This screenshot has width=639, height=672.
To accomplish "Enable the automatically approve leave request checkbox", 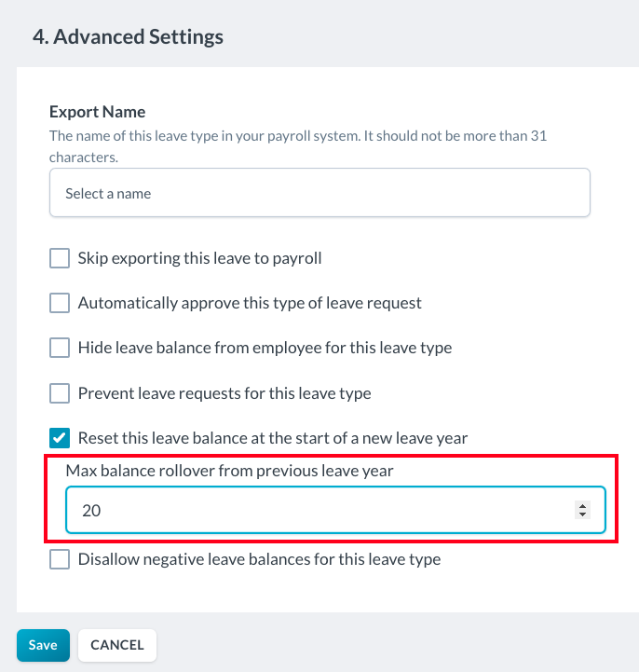I will pyautogui.click(x=60, y=303).
